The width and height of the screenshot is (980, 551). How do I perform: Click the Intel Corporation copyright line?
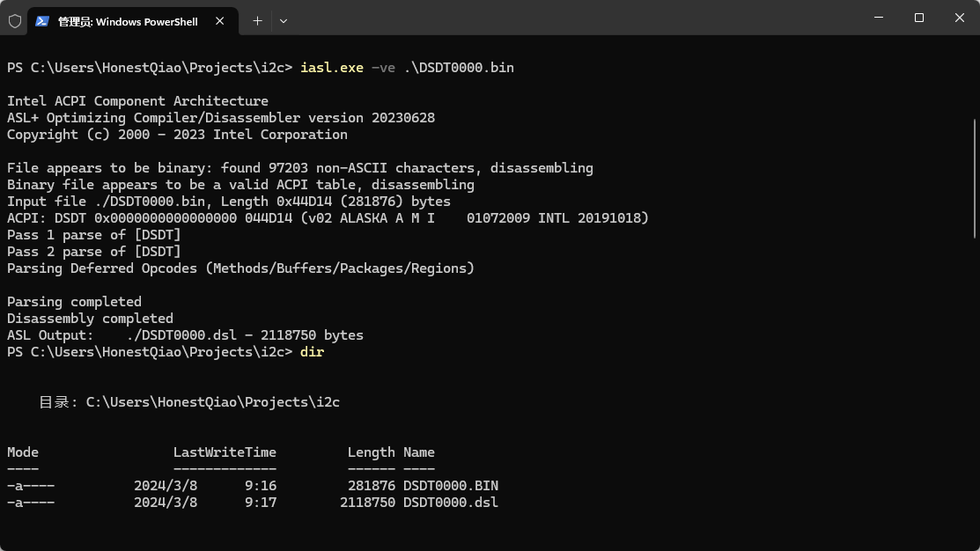[x=176, y=134]
